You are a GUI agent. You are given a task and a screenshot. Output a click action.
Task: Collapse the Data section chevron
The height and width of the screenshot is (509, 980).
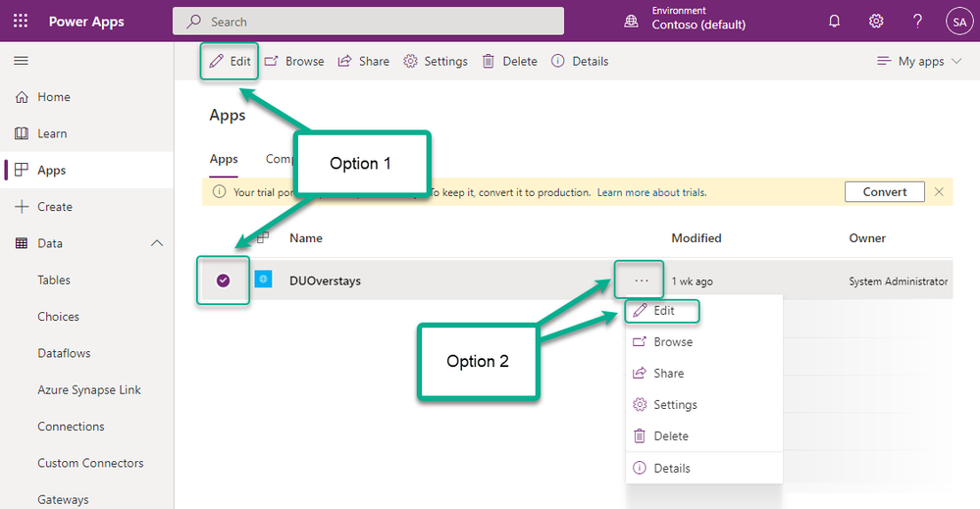[157, 243]
